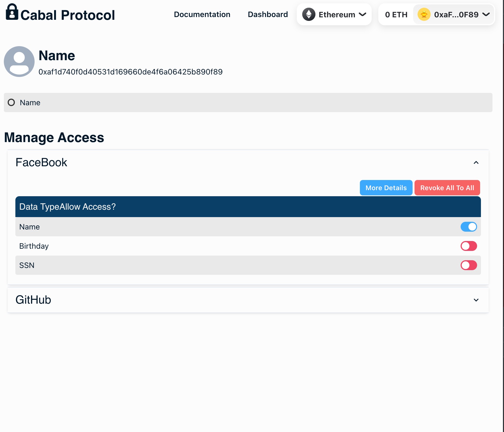Enable Birthday access toggle
This screenshot has width=504, height=432.
(x=469, y=246)
